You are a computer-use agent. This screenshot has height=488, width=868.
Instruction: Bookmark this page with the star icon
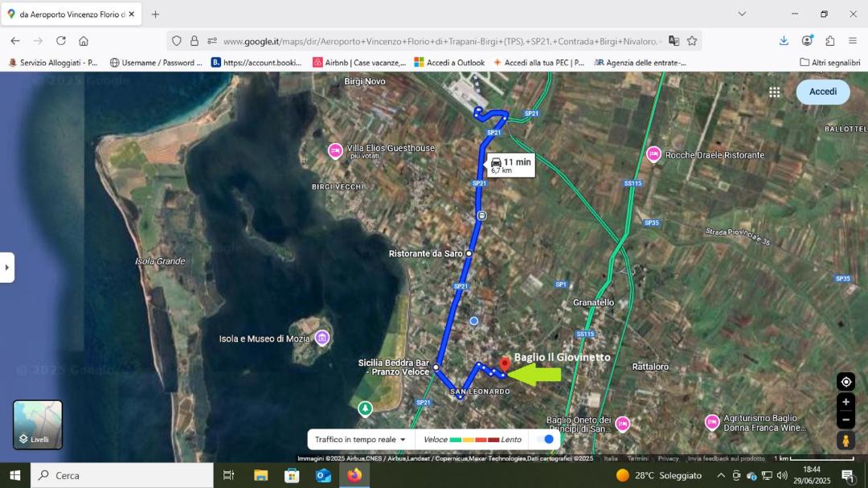692,41
